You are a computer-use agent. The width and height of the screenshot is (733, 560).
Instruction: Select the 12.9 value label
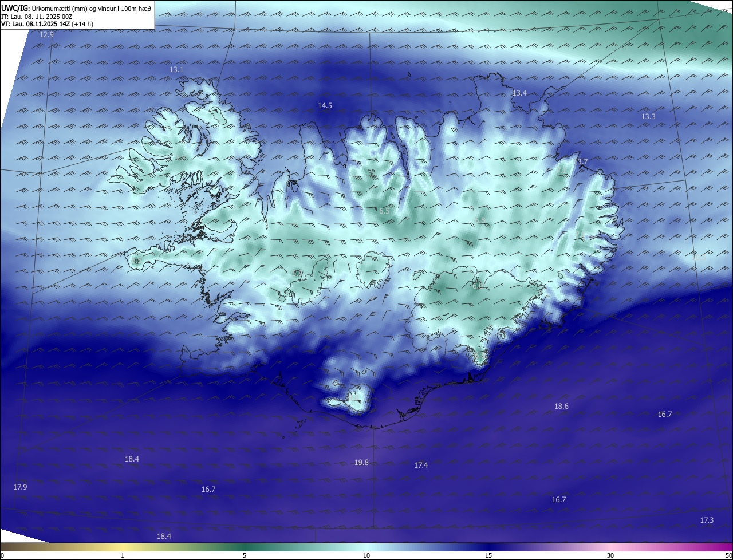pyautogui.click(x=46, y=35)
